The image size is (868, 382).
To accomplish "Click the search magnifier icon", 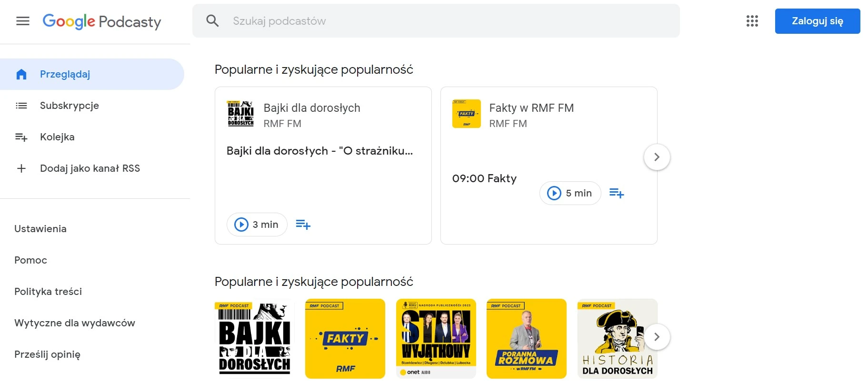I will (x=212, y=21).
